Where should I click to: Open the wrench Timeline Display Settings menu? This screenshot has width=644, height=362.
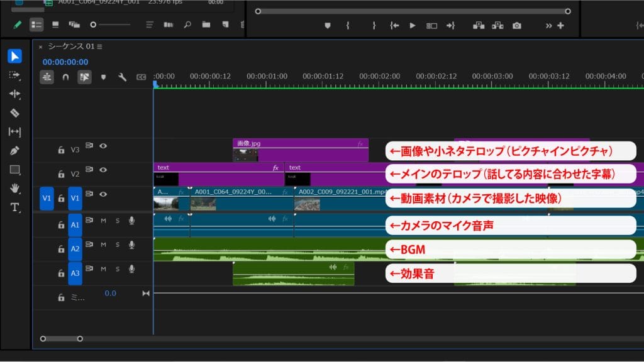click(123, 77)
